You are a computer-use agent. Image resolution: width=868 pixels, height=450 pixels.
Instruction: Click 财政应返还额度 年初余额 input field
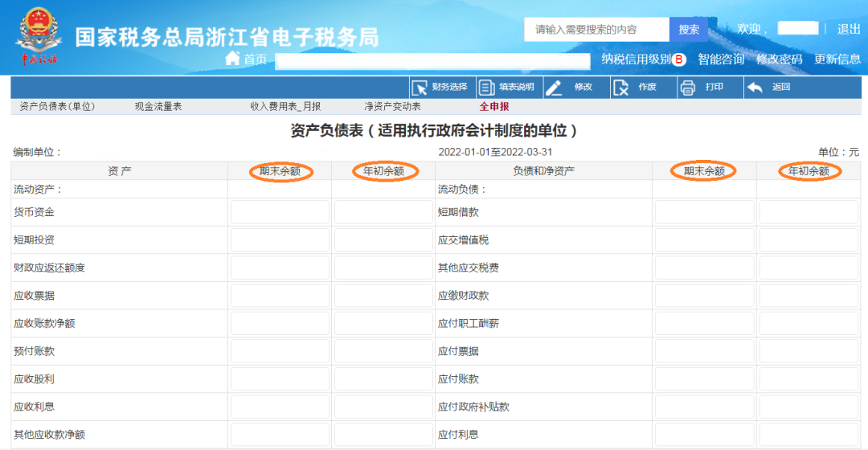383,268
